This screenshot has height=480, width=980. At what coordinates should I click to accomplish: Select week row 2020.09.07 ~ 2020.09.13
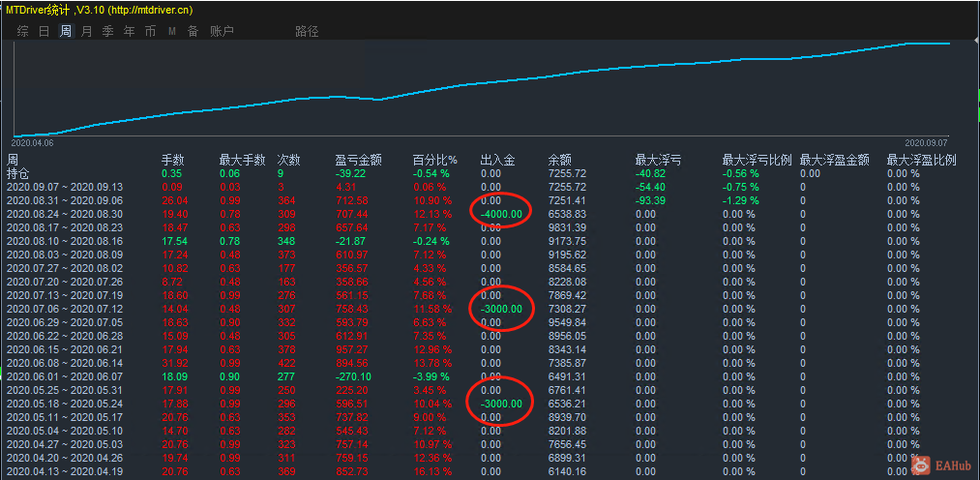(64, 186)
